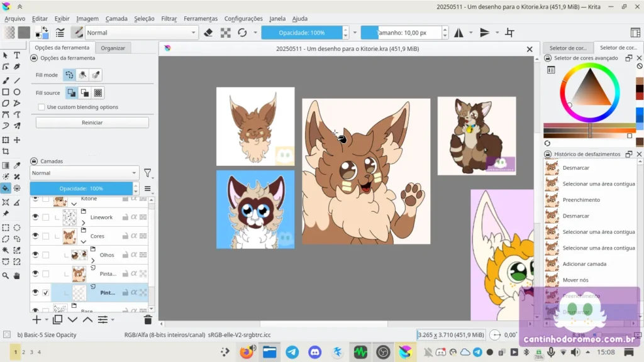Toggle preserve alpha checkerboard icon

coord(226,33)
